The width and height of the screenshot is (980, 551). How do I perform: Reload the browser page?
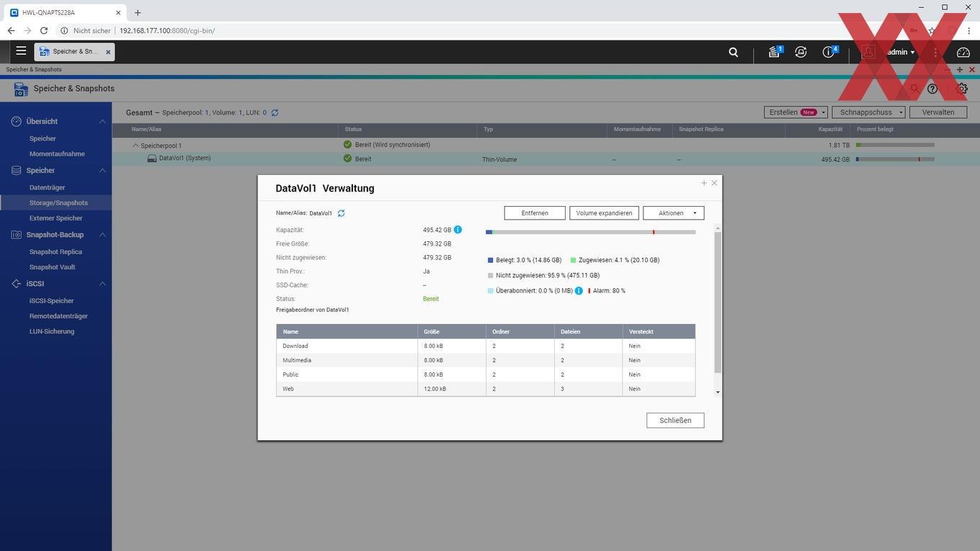tap(44, 31)
